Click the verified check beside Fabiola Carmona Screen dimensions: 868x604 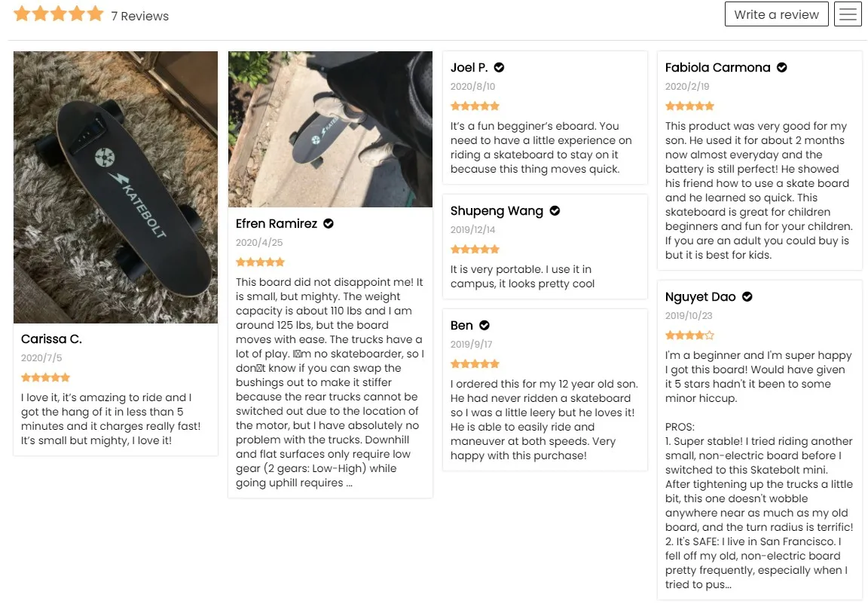click(x=782, y=68)
